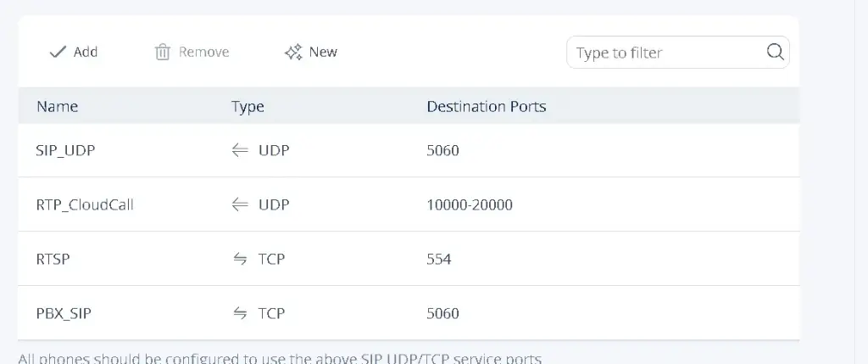Click the bidirectional arrows icon for RTSP

tap(240, 259)
